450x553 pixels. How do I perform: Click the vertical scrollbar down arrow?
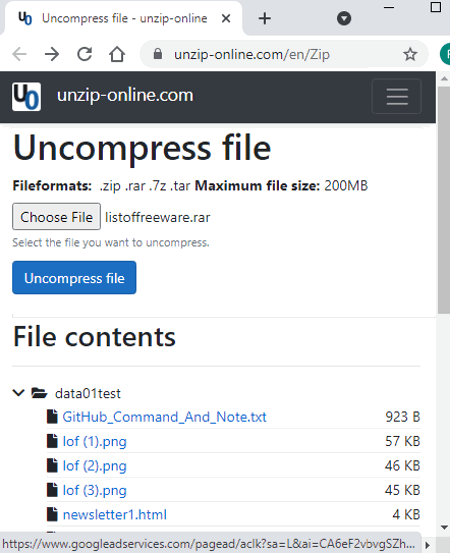coord(444,528)
